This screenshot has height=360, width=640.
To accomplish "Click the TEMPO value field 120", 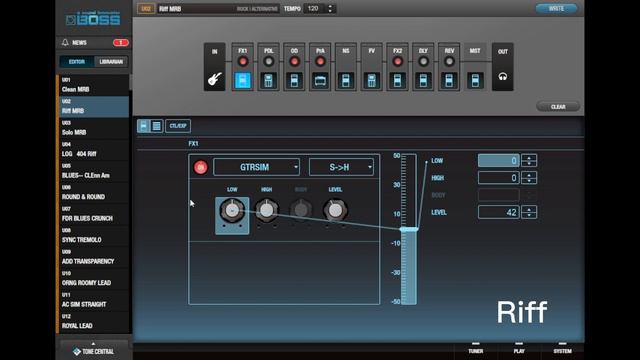I will click(x=314, y=9).
